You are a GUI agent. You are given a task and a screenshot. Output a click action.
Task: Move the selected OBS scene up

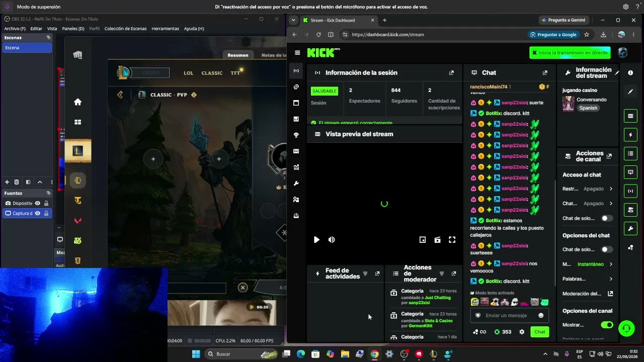coord(40,182)
